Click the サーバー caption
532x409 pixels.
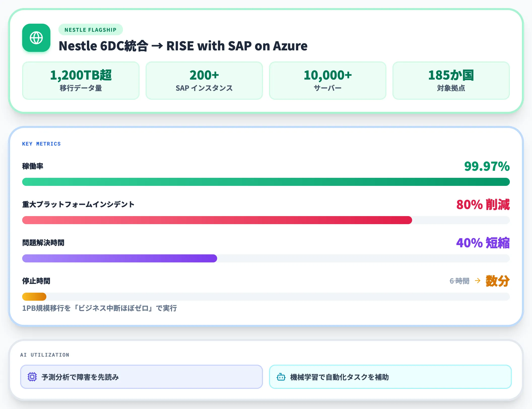click(x=328, y=88)
